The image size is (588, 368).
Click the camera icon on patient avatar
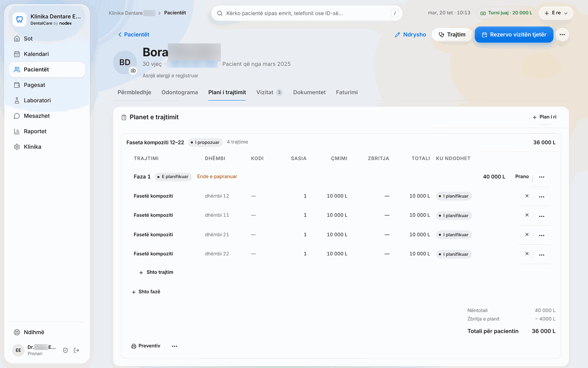pos(133,70)
